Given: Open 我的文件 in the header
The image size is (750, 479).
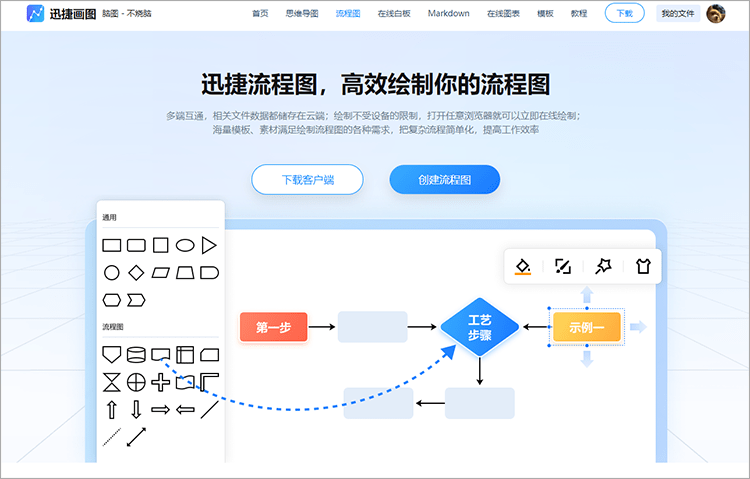Looking at the screenshot, I should tap(675, 14).
